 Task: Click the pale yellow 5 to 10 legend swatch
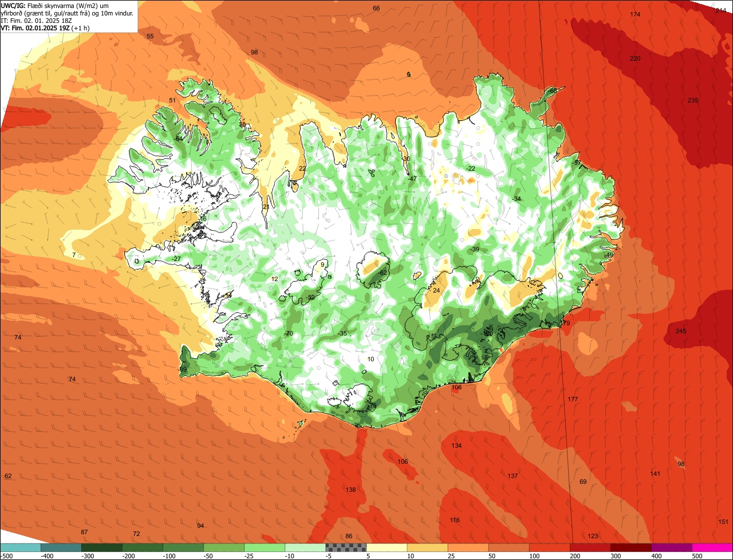tap(387, 547)
